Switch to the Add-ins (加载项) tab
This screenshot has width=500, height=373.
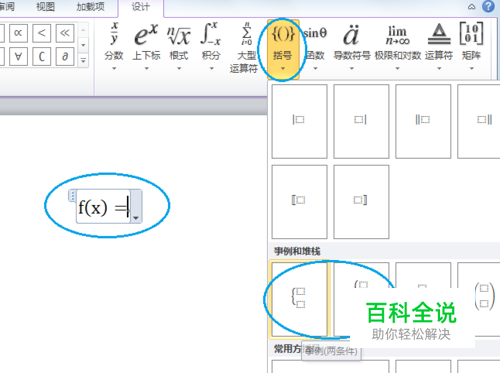click(90, 7)
